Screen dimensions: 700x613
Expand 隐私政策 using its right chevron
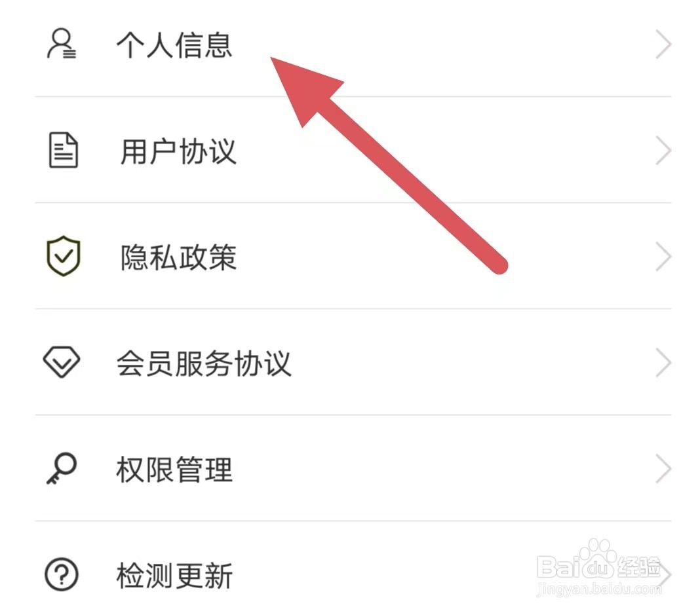tap(663, 257)
